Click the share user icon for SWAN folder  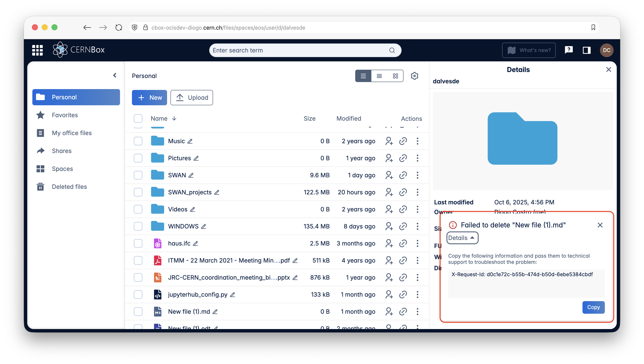coord(389,175)
